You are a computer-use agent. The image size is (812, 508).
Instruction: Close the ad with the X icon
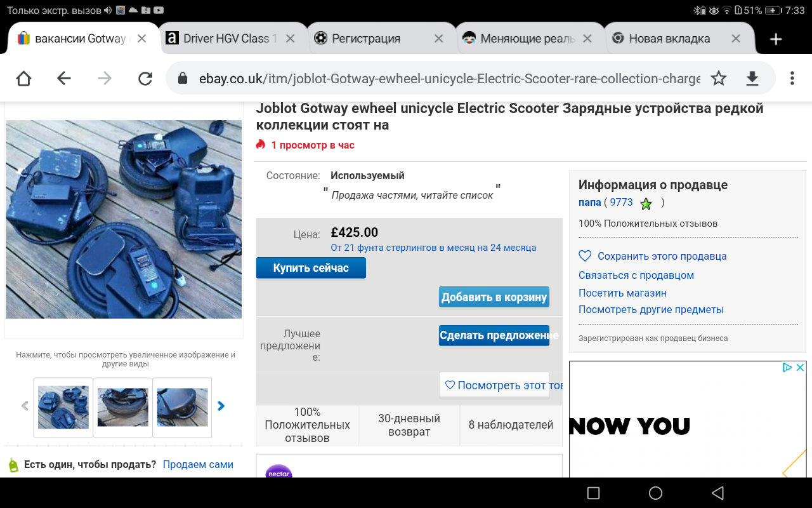click(x=801, y=367)
